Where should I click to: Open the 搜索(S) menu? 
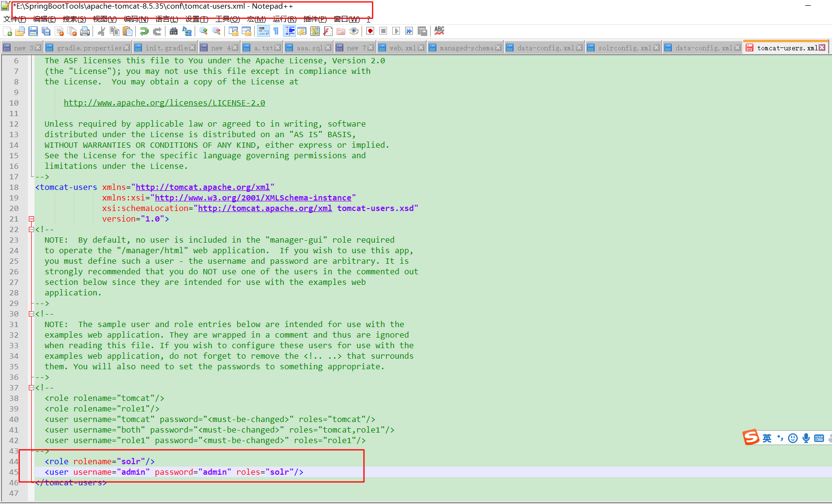(74, 19)
